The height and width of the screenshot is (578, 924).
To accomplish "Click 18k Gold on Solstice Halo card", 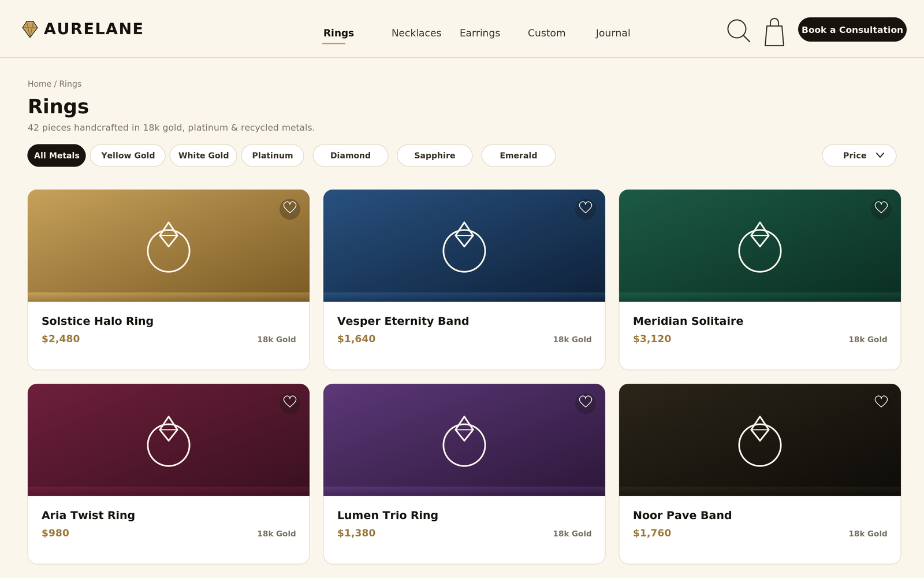I will pyautogui.click(x=277, y=339).
